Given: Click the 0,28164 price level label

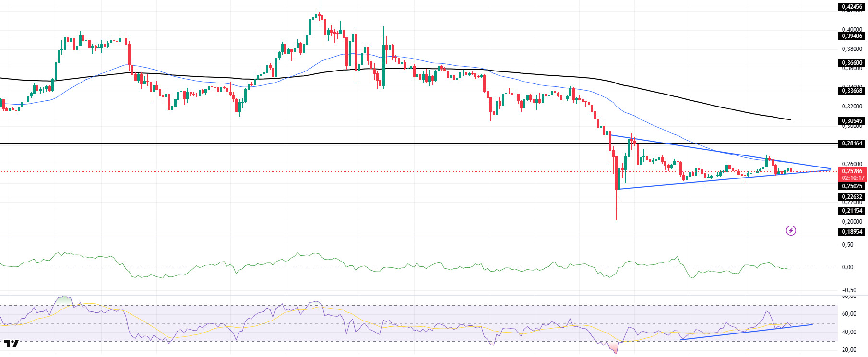Looking at the screenshot, I should pyautogui.click(x=852, y=143).
